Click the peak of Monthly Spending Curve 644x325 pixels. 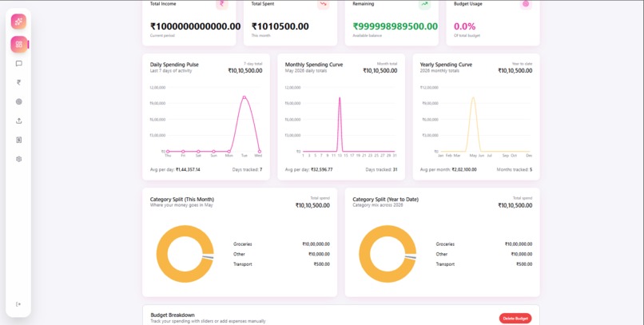click(340, 97)
